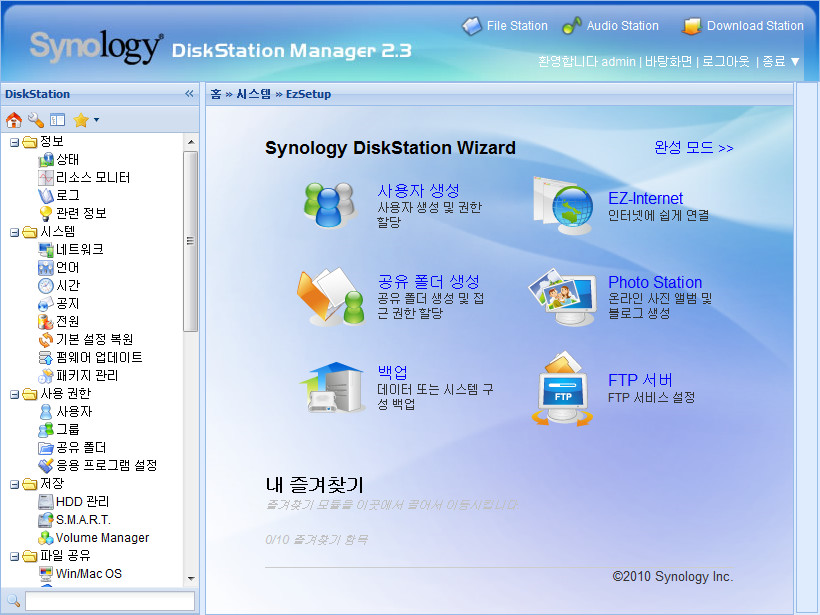This screenshot has height=615, width=820.
Task: Open the EZ-Internet wizard link
Action: (645, 198)
